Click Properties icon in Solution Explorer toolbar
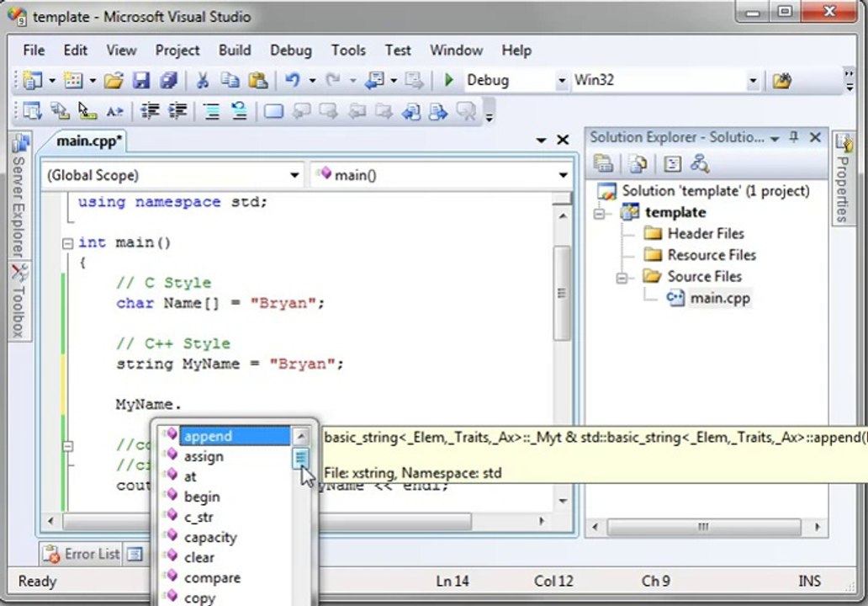Screen dimensions: 868x606 (x=603, y=164)
